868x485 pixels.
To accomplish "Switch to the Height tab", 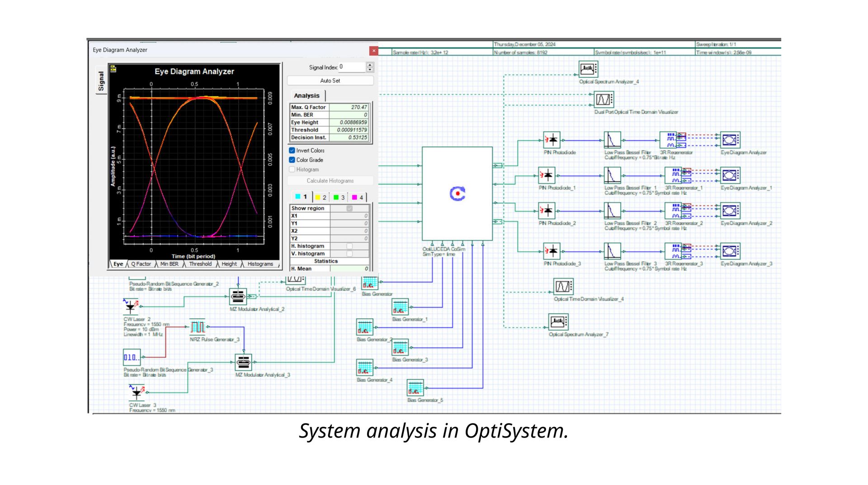I will (x=229, y=264).
